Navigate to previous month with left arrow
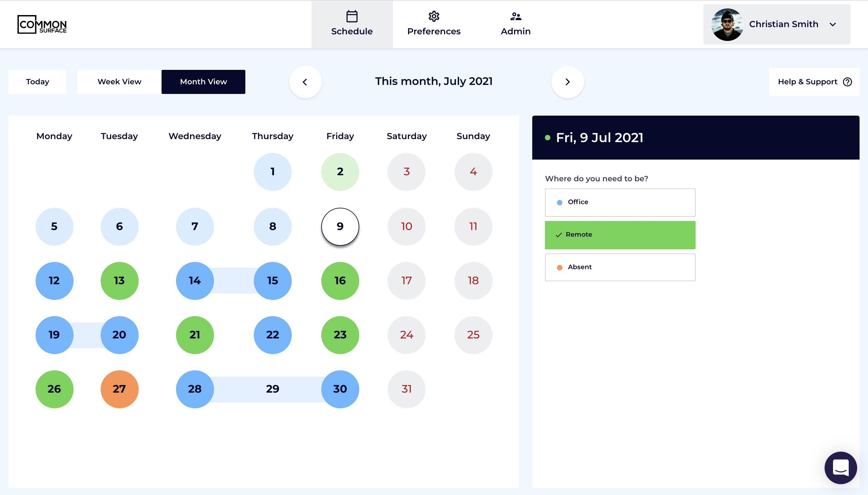Image resolution: width=868 pixels, height=495 pixels. (x=305, y=82)
